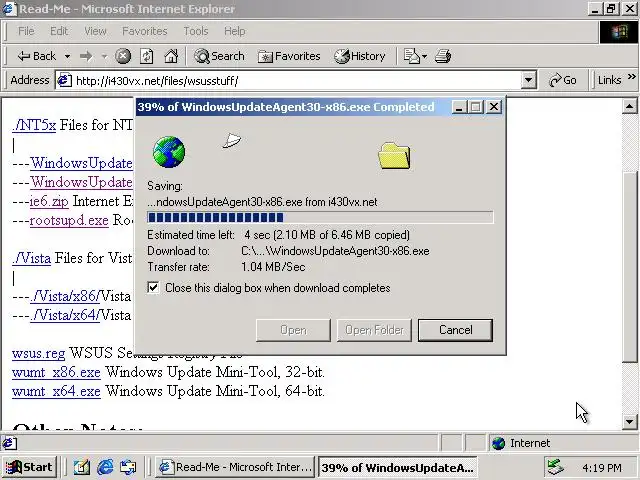Open the Favorites menu
Viewport: 640px width, 480px height.
pyautogui.click(x=145, y=31)
